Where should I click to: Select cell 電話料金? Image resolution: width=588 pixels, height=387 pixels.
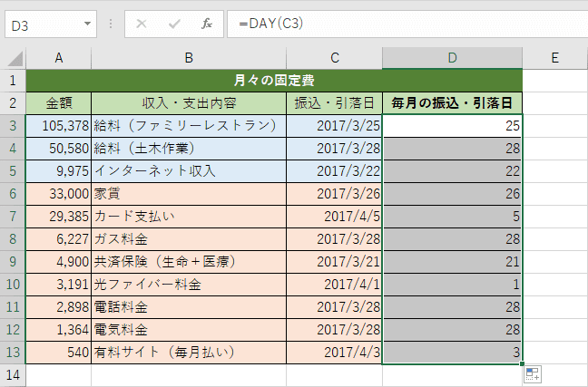coord(189,307)
